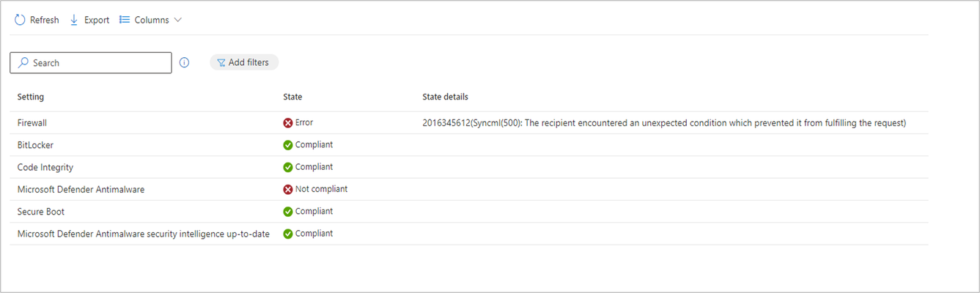The height and width of the screenshot is (293, 980).
Task: Sort by the Setting column header
Action: [31, 97]
